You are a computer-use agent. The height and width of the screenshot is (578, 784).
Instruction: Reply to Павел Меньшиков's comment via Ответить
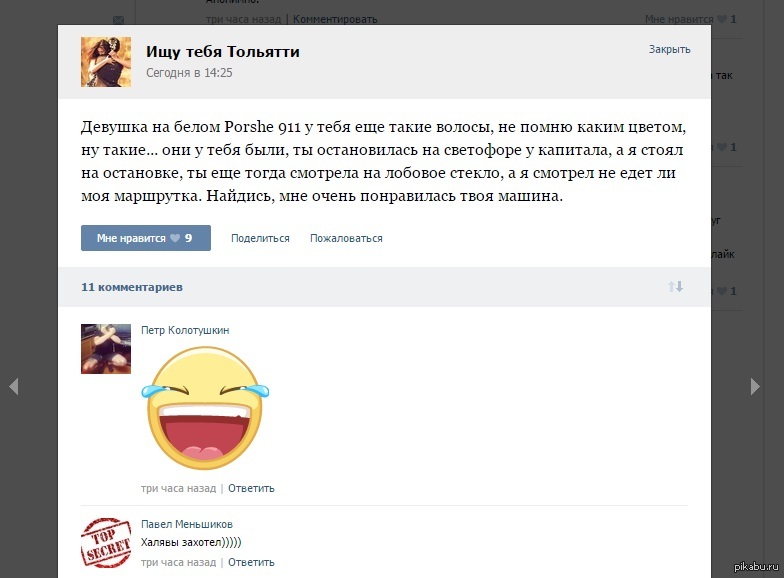point(251,562)
